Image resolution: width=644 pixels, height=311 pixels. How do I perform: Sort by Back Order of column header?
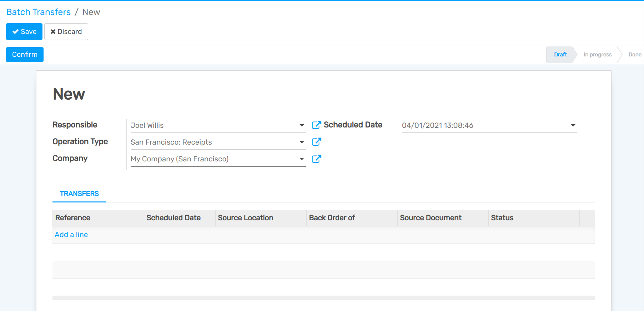point(352,218)
